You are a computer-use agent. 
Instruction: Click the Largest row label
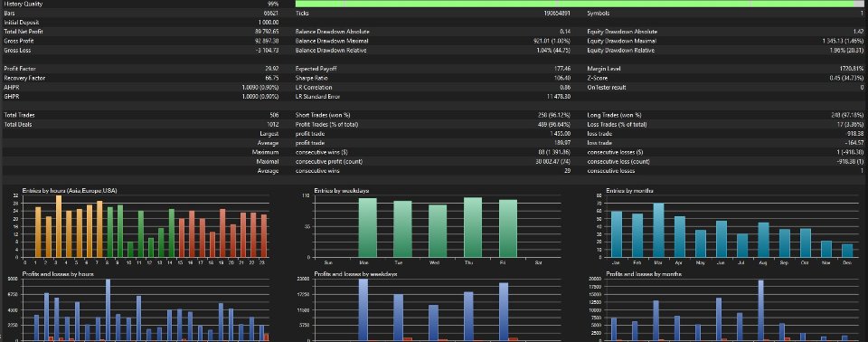269,134
